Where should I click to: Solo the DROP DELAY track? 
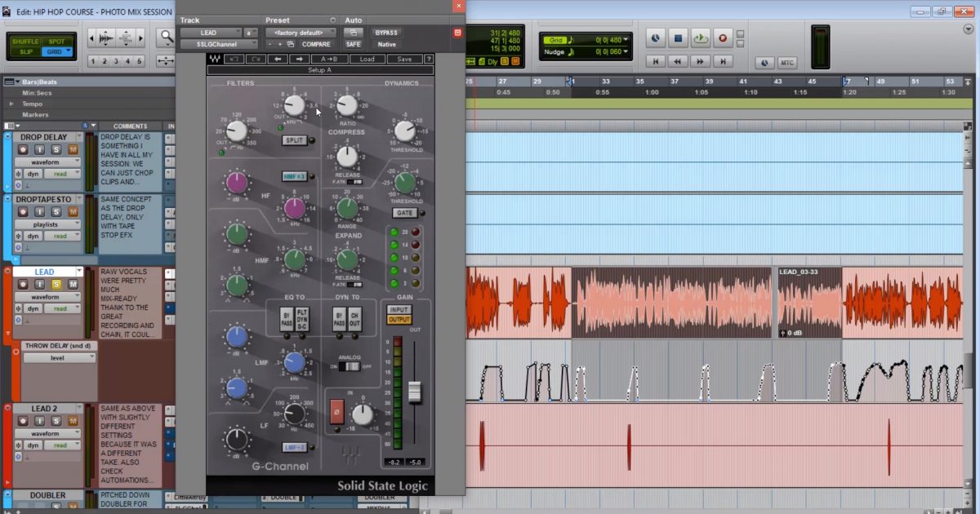point(57,149)
